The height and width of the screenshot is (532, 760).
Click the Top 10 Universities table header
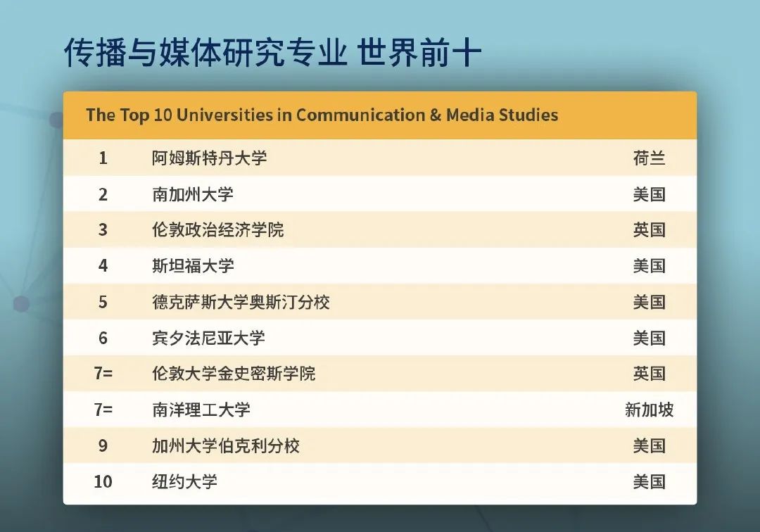tap(322, 115)
